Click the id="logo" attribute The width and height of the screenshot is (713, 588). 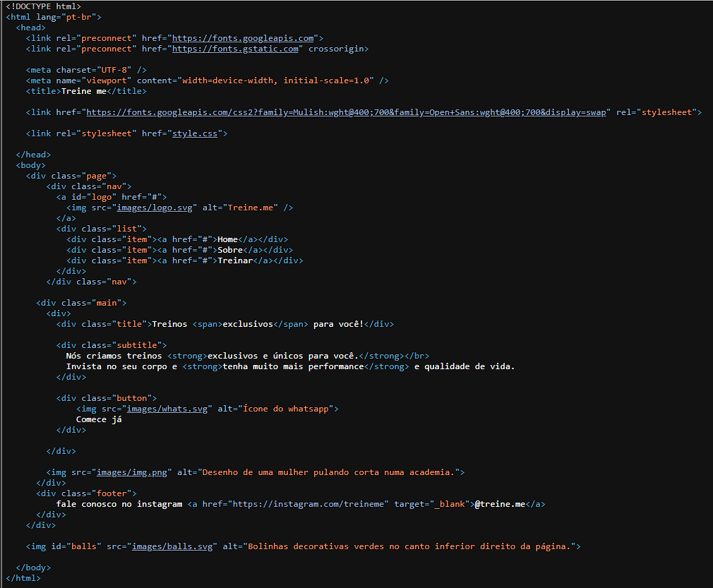tap(85, 196)
